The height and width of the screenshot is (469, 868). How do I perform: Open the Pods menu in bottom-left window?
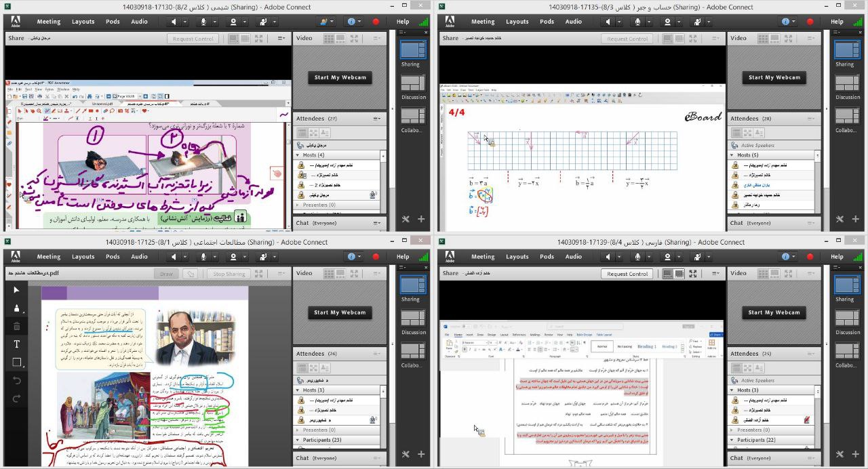pyautogui.click(x=113, y=257)
